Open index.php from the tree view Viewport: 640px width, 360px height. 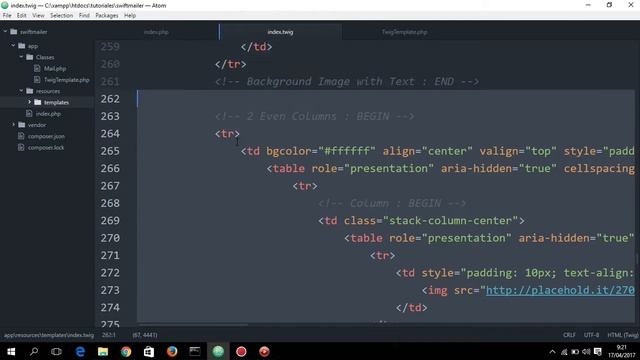pos(48,114)
